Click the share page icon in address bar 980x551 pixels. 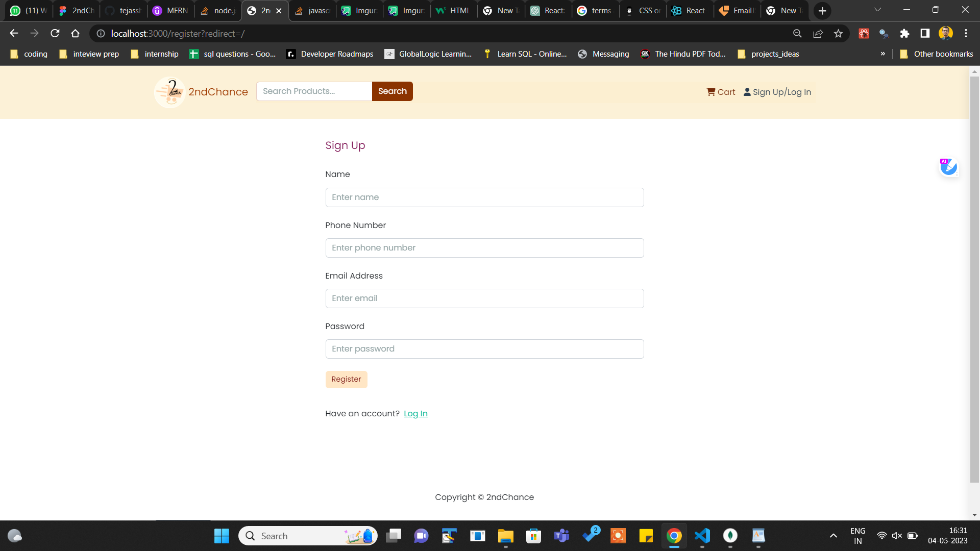click(818, 34)
